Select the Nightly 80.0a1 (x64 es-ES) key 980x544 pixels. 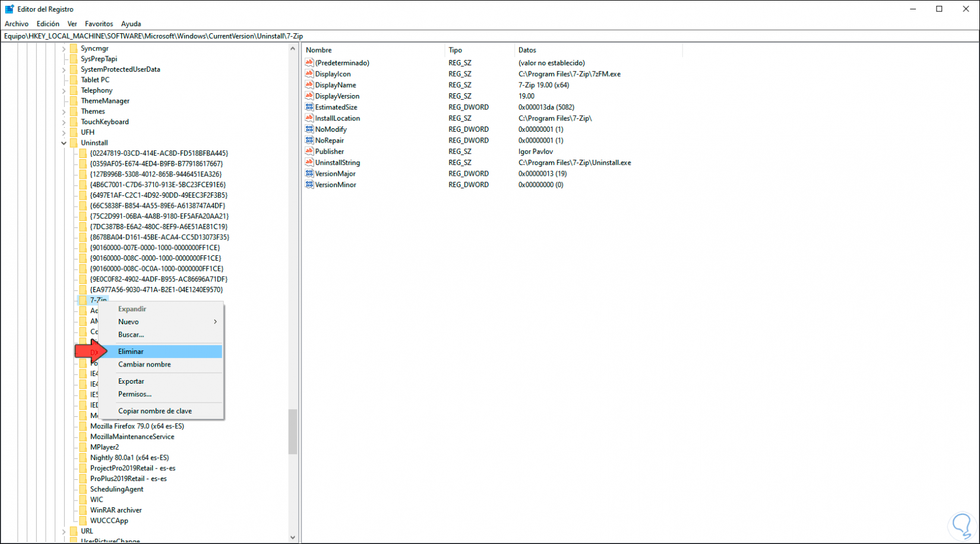(129, 458)
